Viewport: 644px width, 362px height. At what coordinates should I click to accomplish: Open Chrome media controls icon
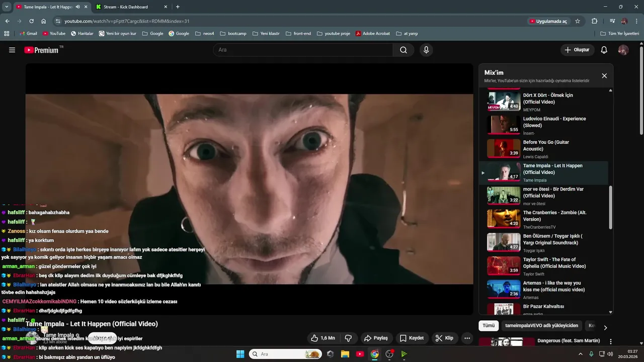click(x=612, y=21)
